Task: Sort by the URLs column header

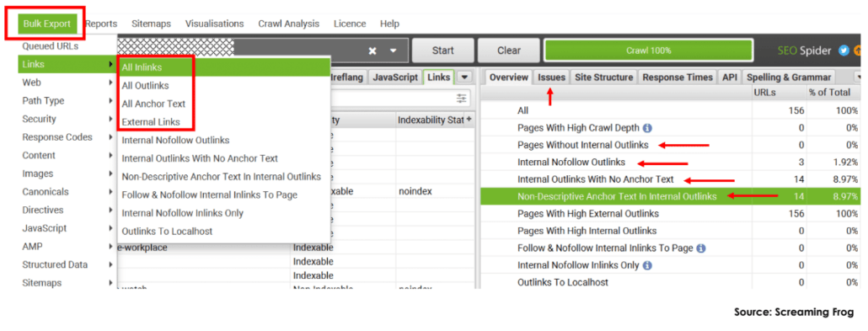Action: (779, 93)
